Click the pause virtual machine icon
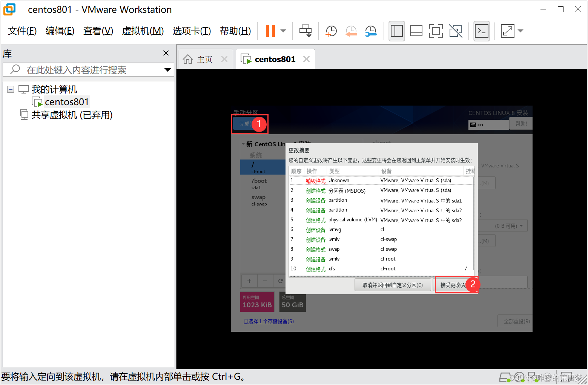Viewport: 588px width, 385px height. 270,31
